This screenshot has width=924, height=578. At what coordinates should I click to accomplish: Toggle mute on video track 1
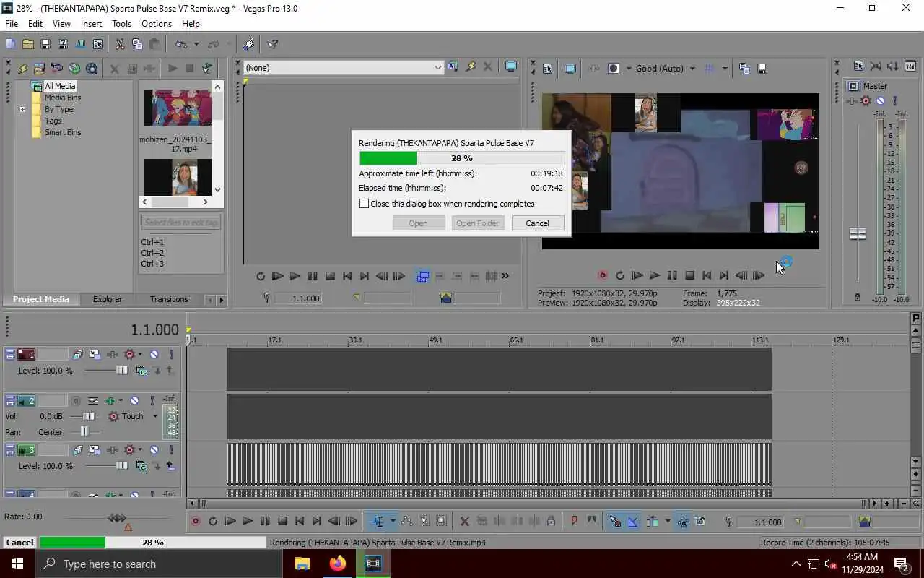[x=154, y=354]
